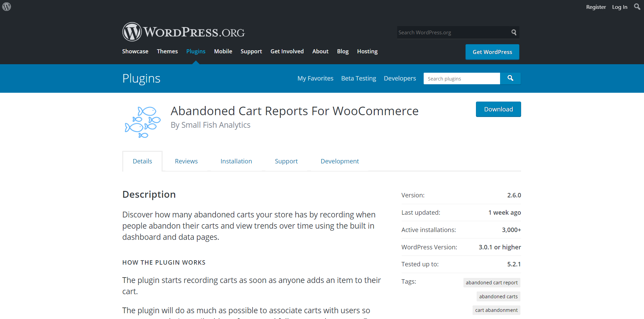Image resolution: width=644 pixels, height=319 pixels.
Task: Open the top-right admin bar search icon
Action: 637,7
